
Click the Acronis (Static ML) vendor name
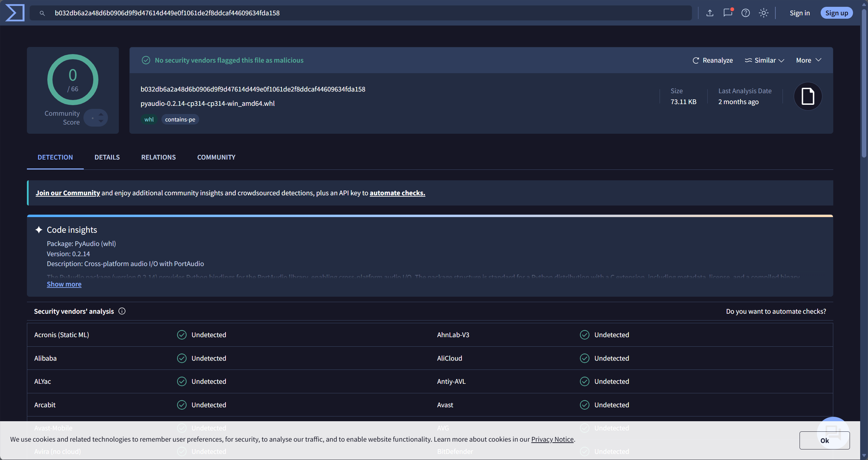tap(62, 335)
